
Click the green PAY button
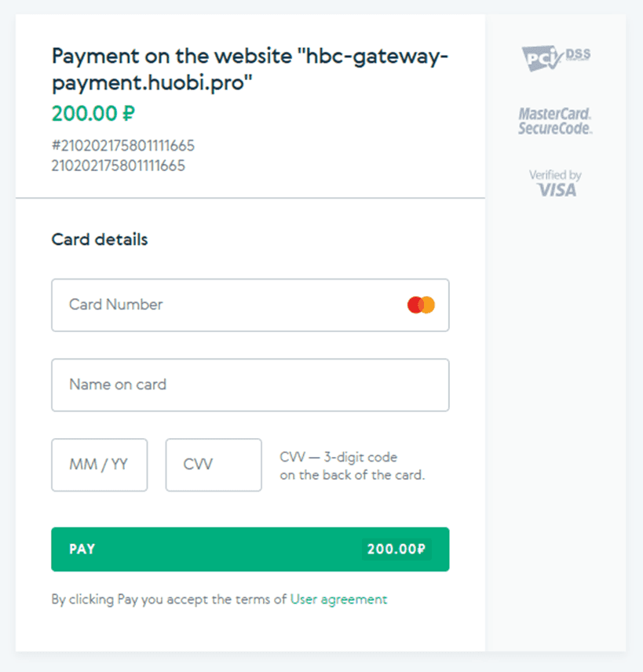(x=250, y=549)
